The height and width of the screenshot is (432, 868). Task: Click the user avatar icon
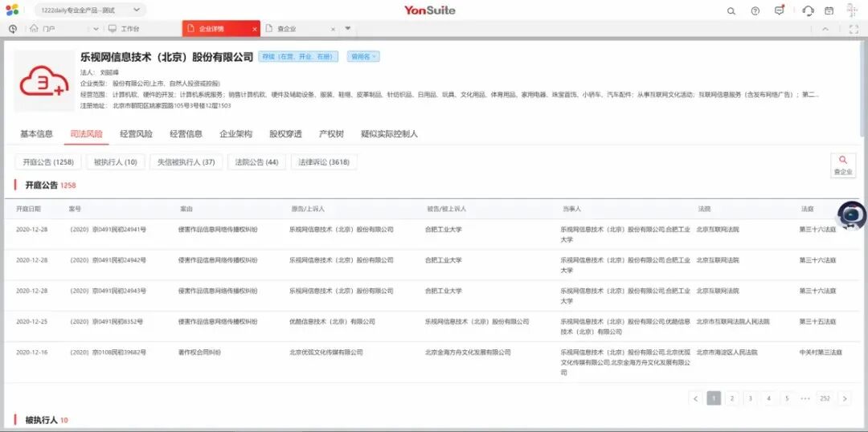(852, 10)
